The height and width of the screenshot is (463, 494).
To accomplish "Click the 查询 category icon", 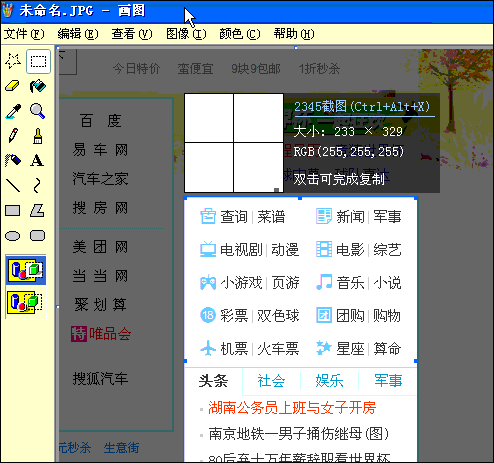I will click(208, 217).
